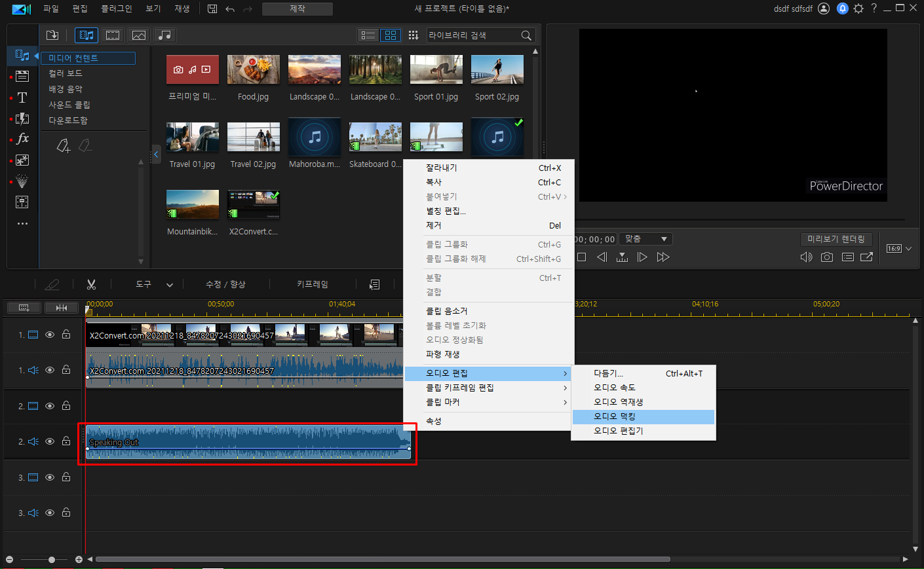Switch library to grid thumbnail view
Screen dimensions: 924x569
click(x=391, y=35)
